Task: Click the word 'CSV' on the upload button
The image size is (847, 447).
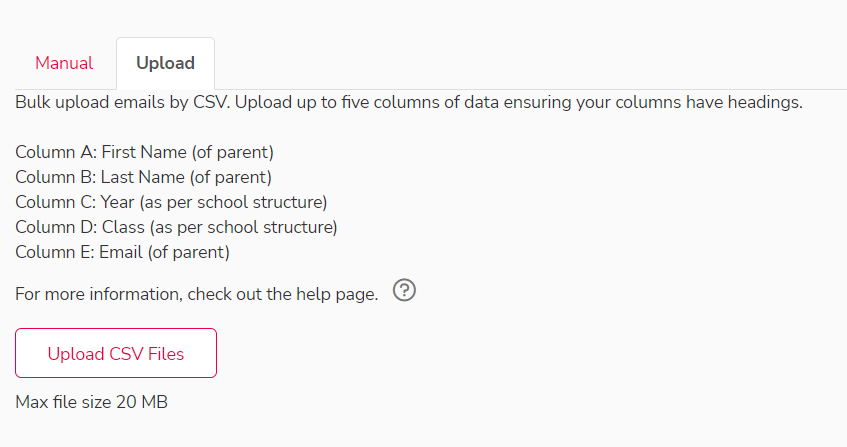Action: [x=126, y=354]
